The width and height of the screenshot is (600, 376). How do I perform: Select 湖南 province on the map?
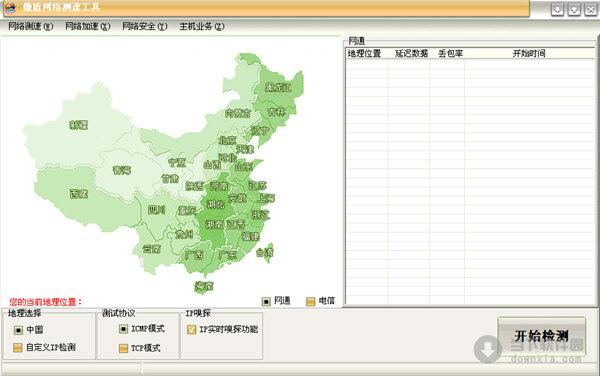(214, 224)
